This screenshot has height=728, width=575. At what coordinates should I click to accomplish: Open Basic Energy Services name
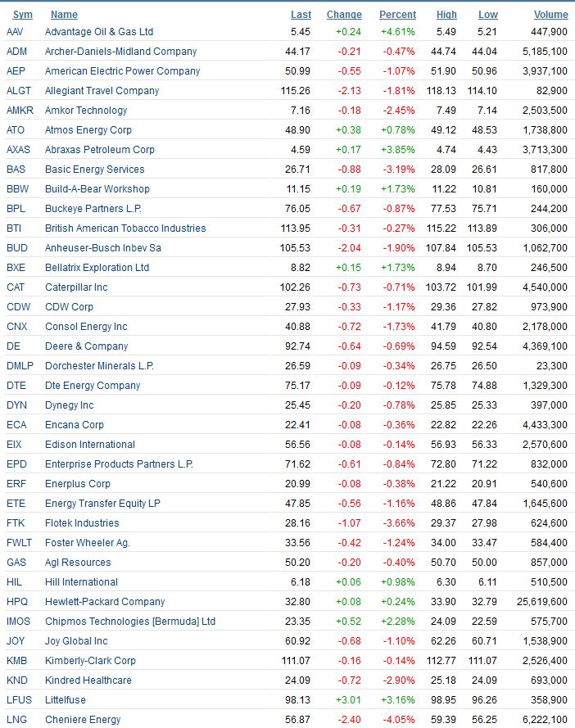(95, 169)
